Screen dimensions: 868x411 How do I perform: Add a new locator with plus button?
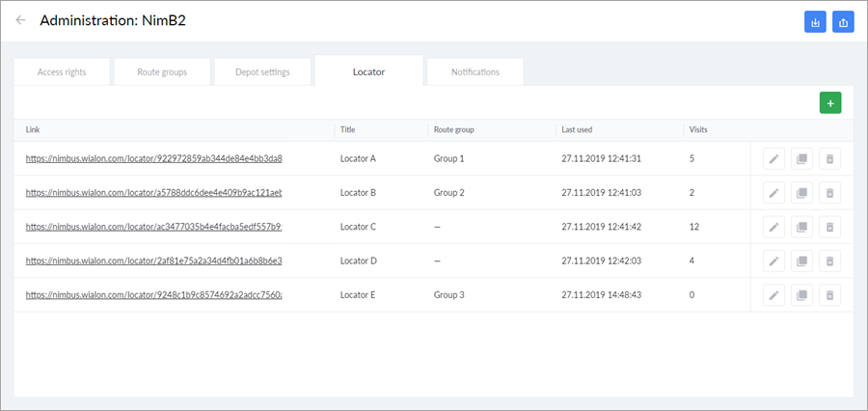click(829, 103)
